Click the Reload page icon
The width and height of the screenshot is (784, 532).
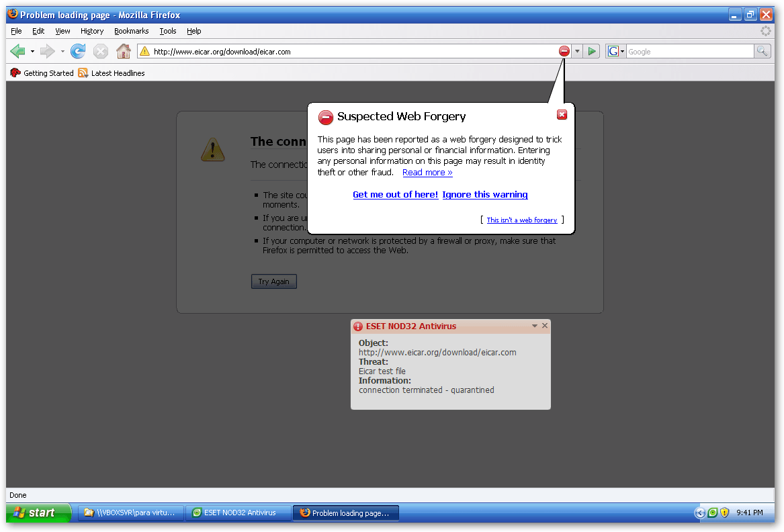click(x=78, y=51)
